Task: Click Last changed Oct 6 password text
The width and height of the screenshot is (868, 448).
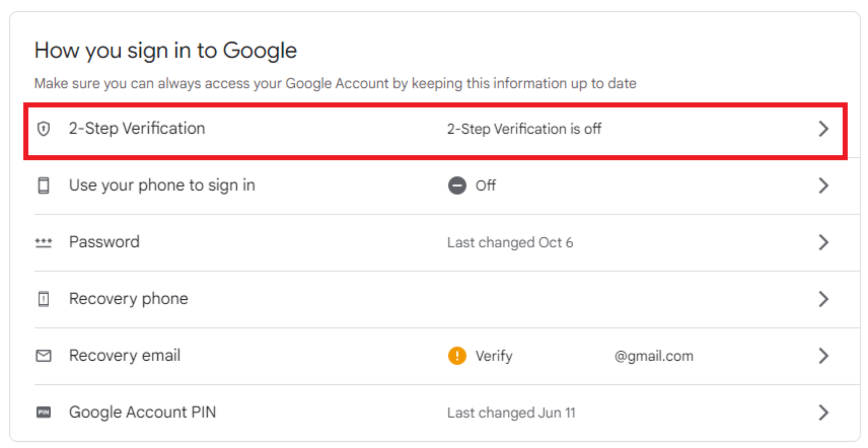Action: 509,242
